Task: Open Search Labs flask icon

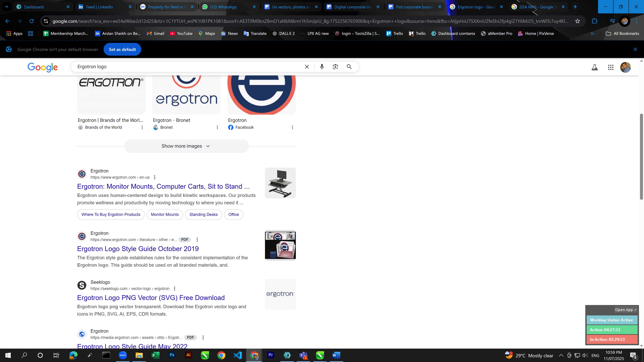Action: click(x=595, y=67)
